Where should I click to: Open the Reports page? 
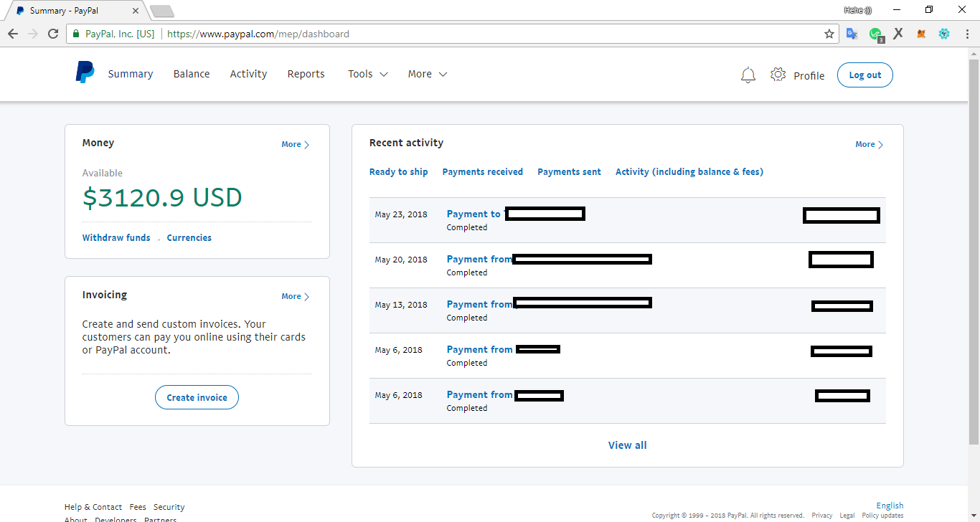(306, 74)
